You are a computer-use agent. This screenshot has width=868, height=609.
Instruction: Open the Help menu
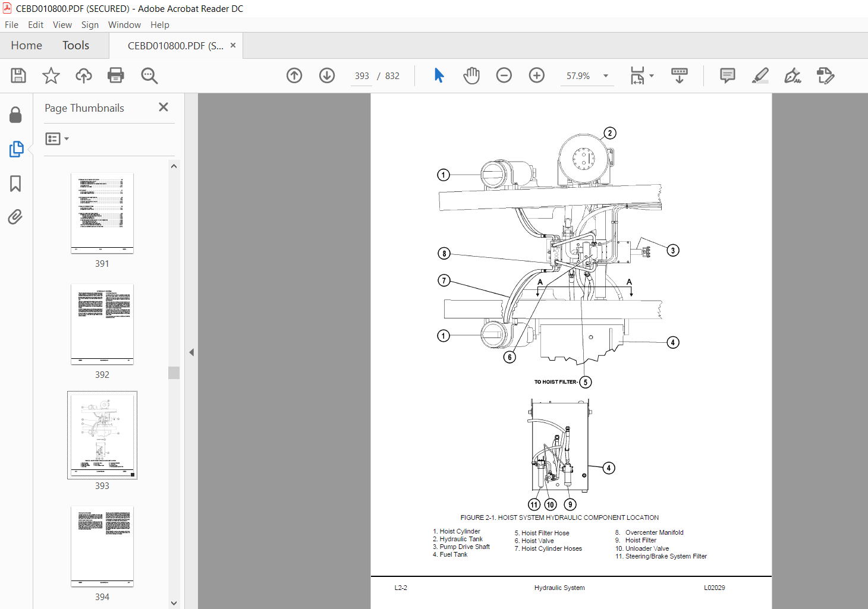click(x=160, y=25)
